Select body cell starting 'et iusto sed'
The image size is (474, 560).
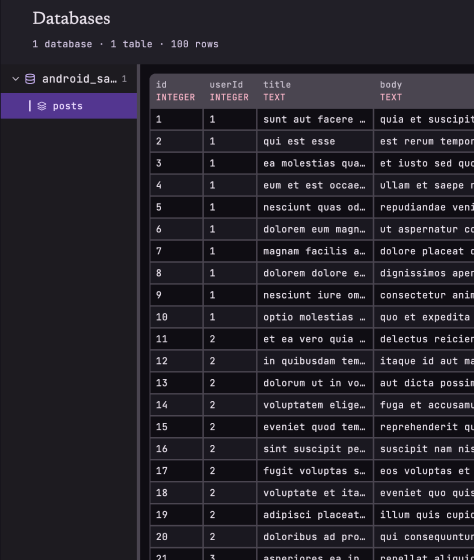[424, 164]
